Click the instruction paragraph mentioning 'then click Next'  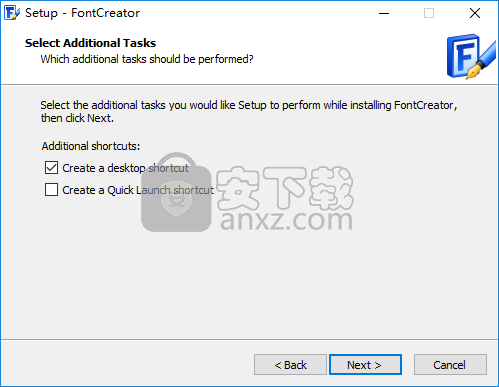click(249, 111)
